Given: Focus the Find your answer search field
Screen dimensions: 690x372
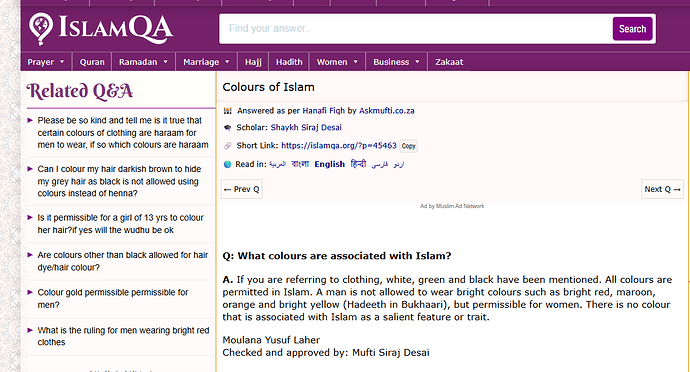Looking at the screenshot, I should coord(415,29).
